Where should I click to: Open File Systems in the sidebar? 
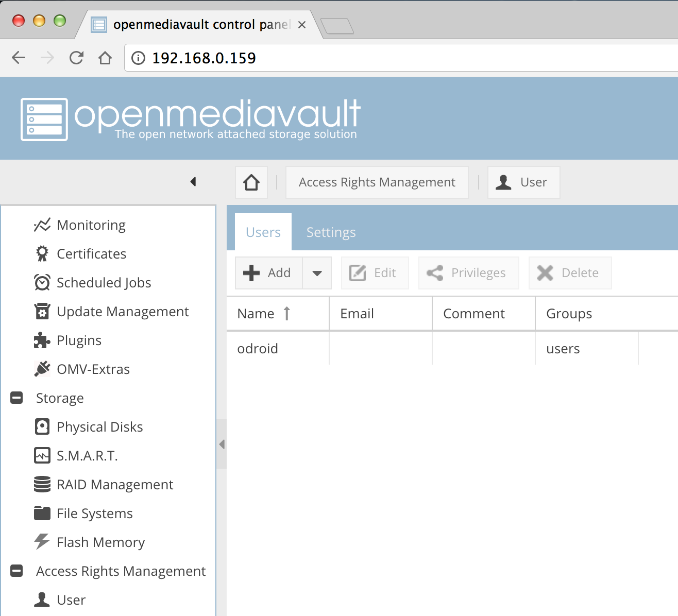click(x=95, y=514)
